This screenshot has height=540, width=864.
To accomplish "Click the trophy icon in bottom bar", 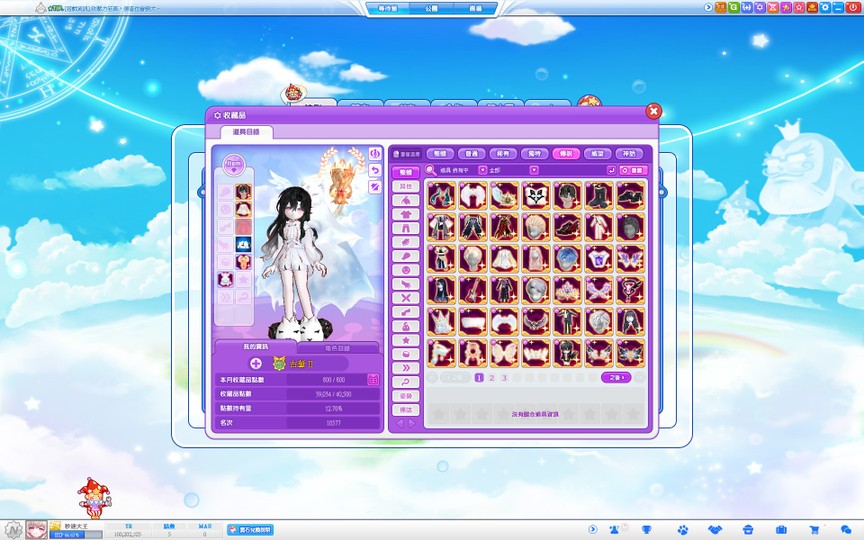I will pyautogui.click(x=647, y=529).
